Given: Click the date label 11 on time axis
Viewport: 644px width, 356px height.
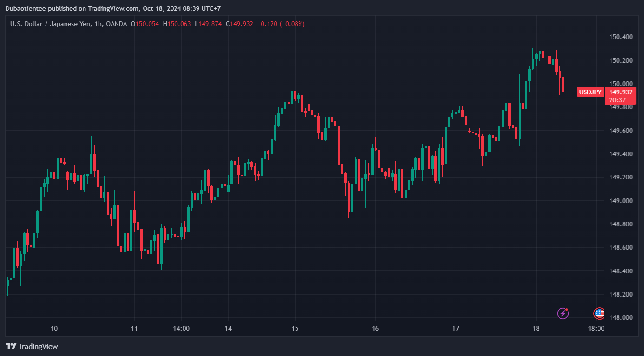Looking at the screenshot, I should click(134, 329).
